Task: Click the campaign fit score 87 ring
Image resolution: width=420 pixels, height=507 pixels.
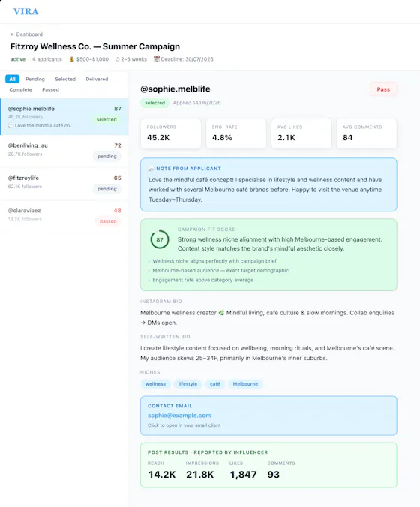Action: pyautogui.click(x=160, y=239)
